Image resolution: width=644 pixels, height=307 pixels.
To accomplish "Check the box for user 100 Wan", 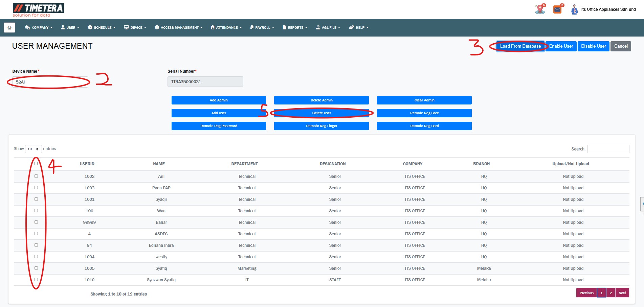I will [36, 211].
